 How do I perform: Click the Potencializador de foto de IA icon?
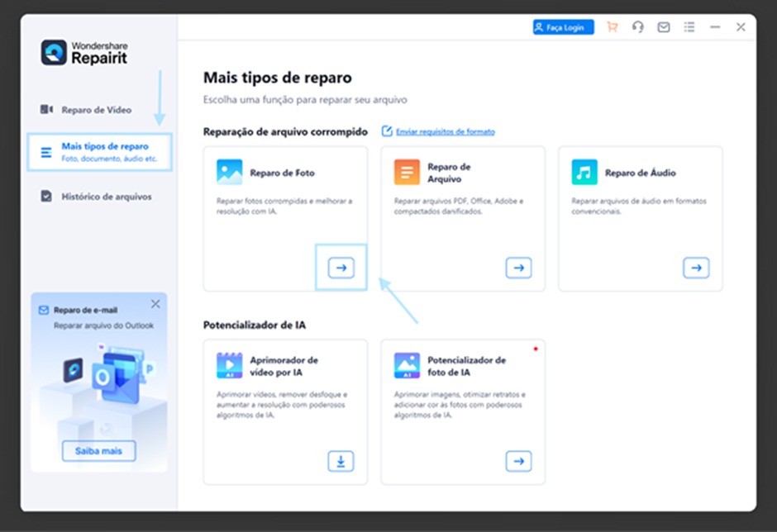pyautogui.click(x=407, y=365)
